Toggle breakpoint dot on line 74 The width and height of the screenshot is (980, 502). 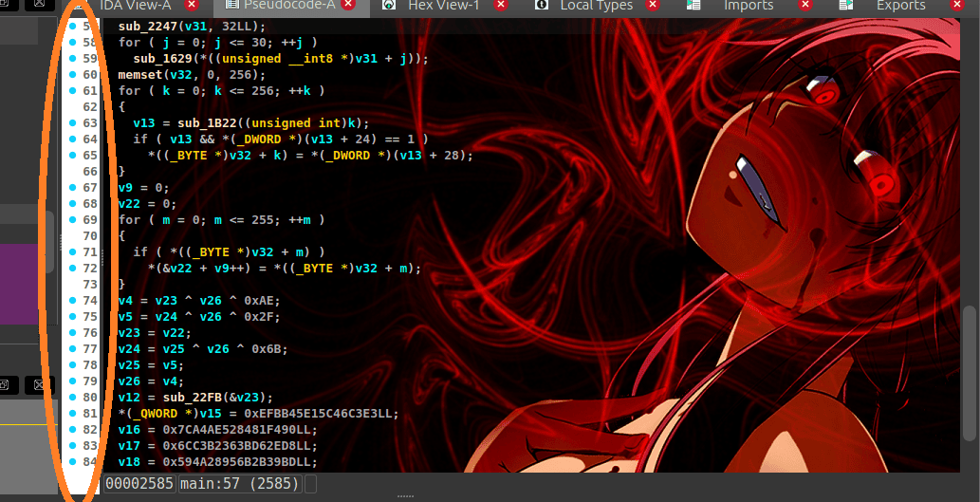72,300
